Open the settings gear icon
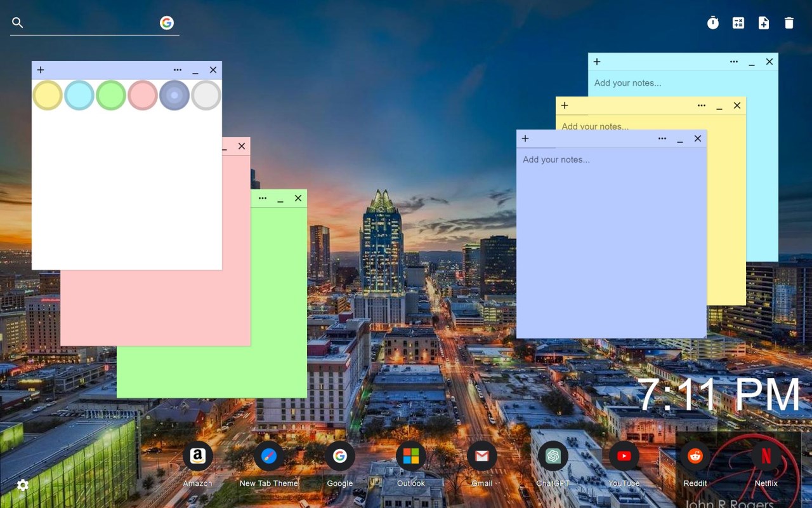This screenshot has height=508, width=812. coord(23,485)
